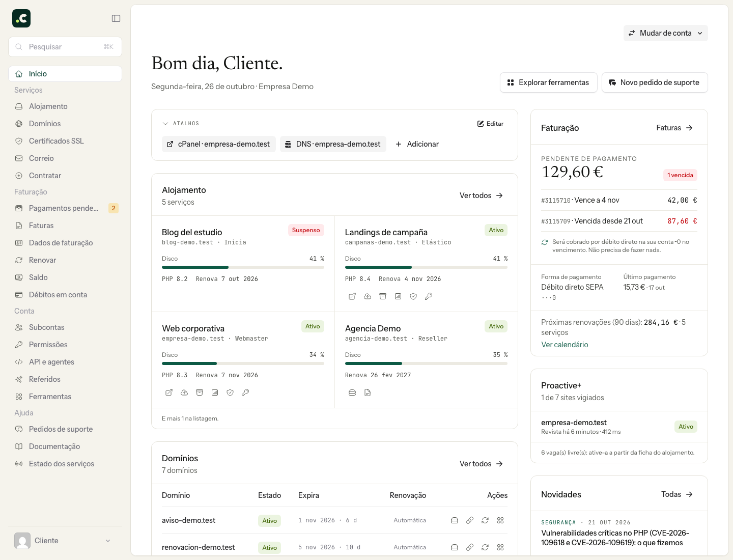Click server icon for renovacion-demo.test row
The width and height of the screenshot is (733, 560).
click(455, 547)
